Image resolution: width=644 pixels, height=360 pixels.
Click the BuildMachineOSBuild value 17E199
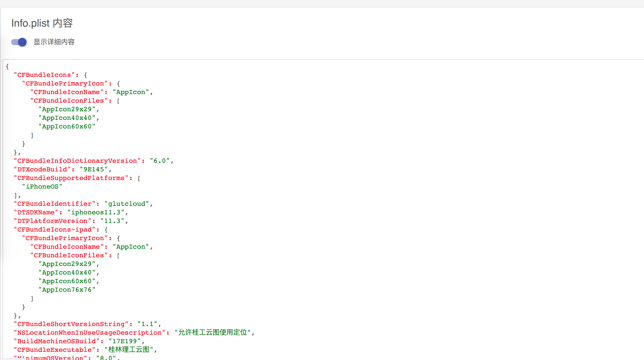pyautogui.click(x=125, y=341)
